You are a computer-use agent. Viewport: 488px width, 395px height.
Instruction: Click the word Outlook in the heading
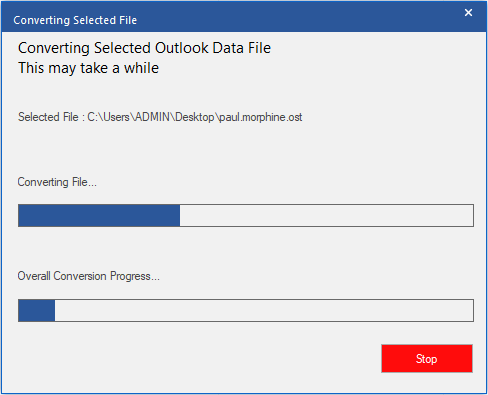tap(182, 48)
